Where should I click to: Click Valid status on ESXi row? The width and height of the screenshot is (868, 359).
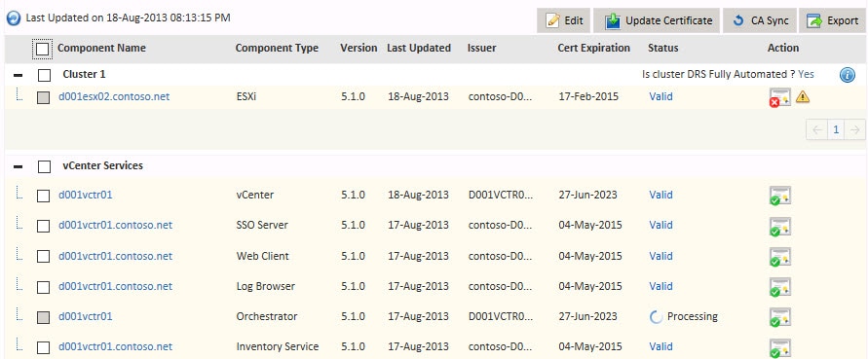coord(660,96)
